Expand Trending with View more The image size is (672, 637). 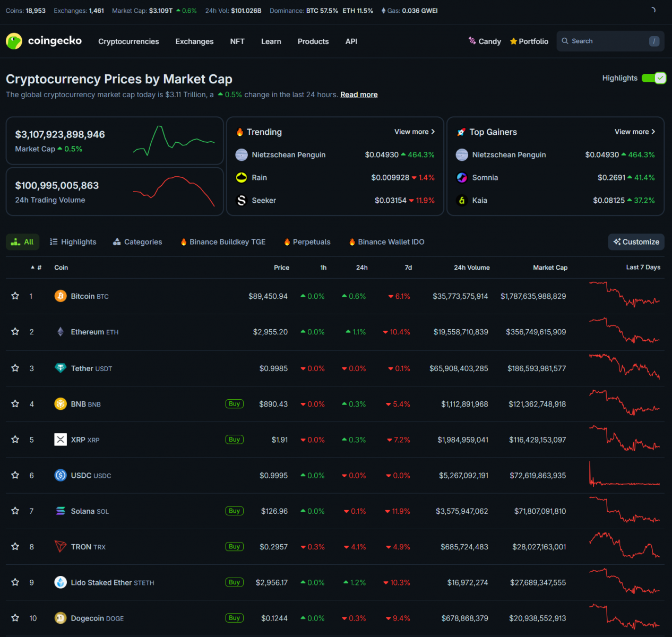tap(414, 132)
